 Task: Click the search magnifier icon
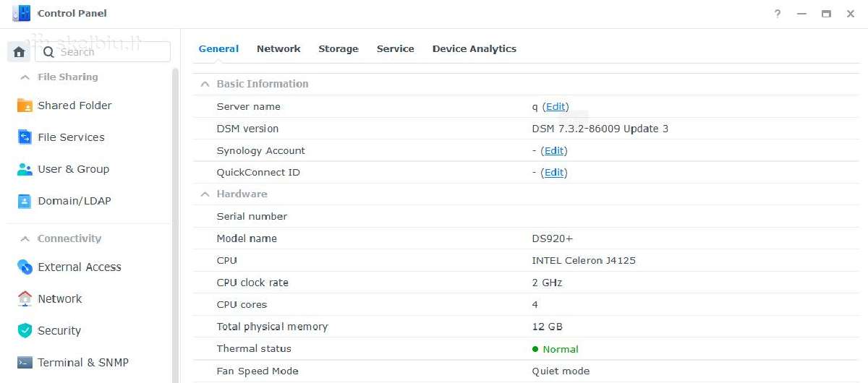pyautogui.click(x=48, y=52)
